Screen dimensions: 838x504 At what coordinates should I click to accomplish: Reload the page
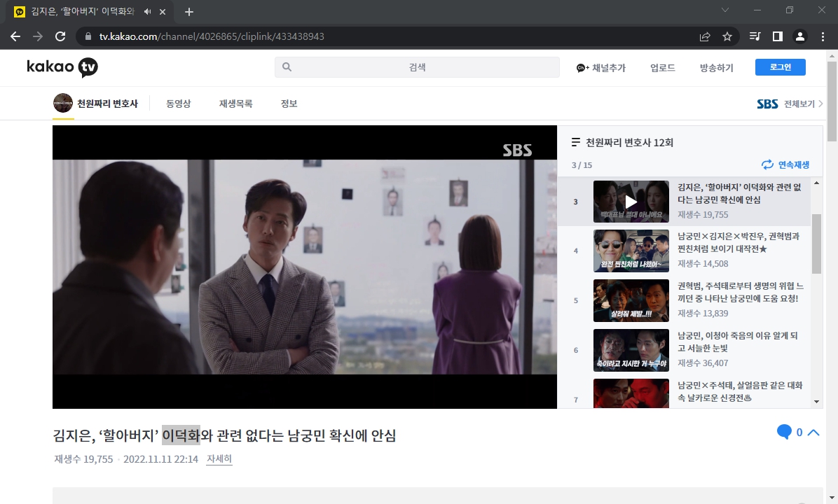tap(60, 36)
